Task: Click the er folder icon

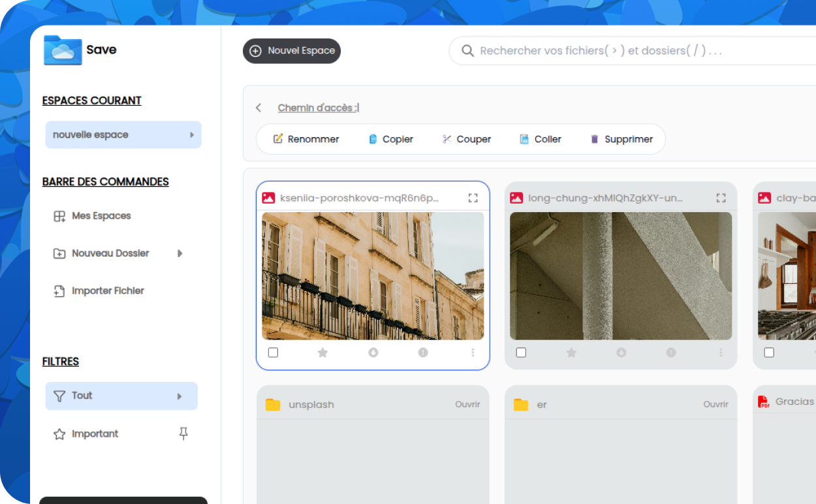Action: pos(521,405)
